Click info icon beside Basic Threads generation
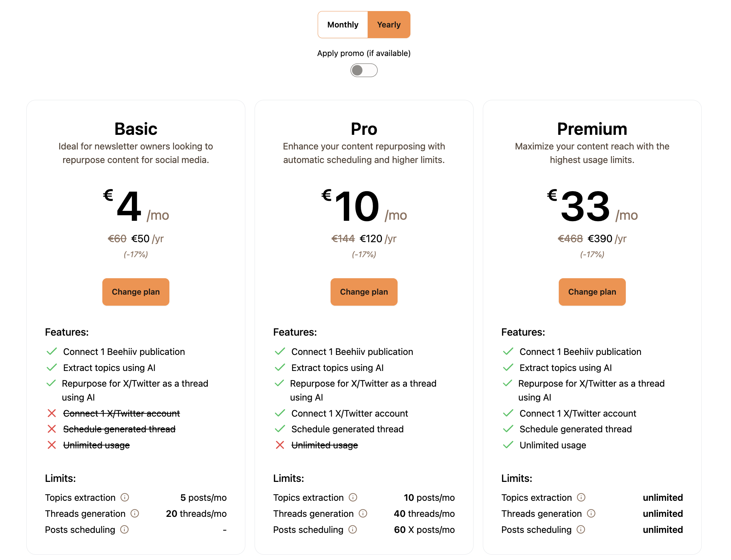The image size is (731, 560). (135, 513)
